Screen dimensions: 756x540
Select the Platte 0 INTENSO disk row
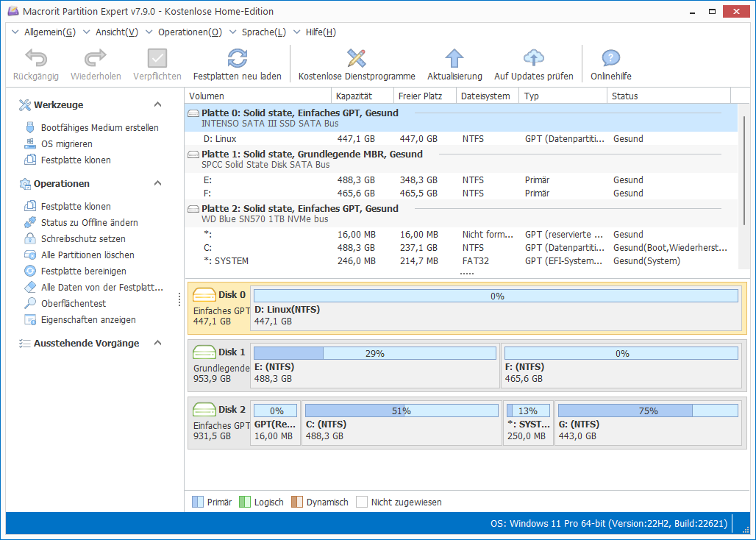pos(461,118)
